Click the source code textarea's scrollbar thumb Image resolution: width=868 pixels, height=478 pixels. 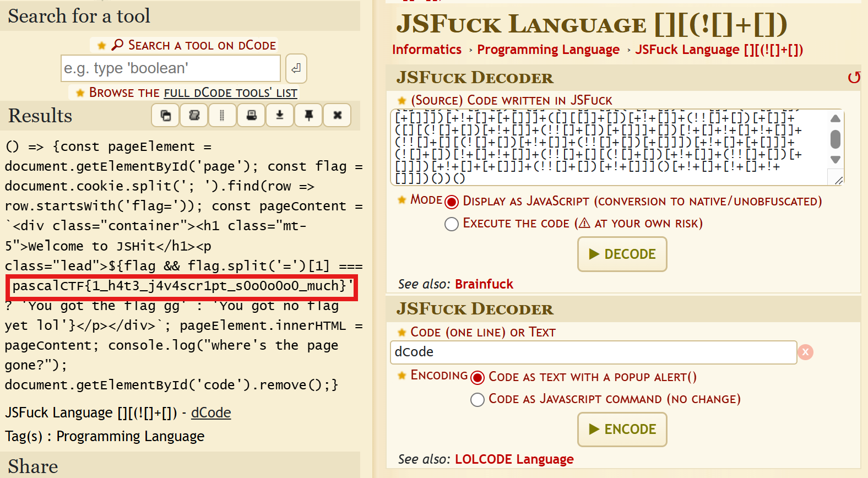click(836, 139)
